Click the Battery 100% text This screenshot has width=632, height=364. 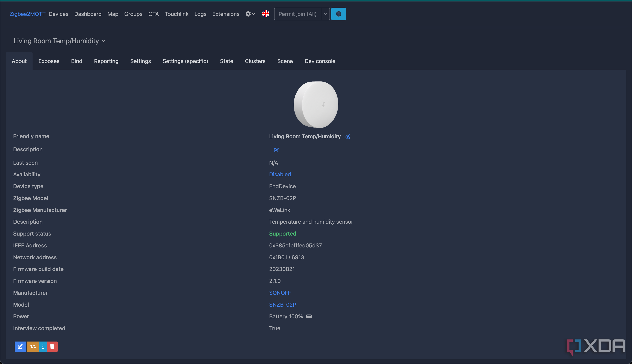tap(286, 316)
